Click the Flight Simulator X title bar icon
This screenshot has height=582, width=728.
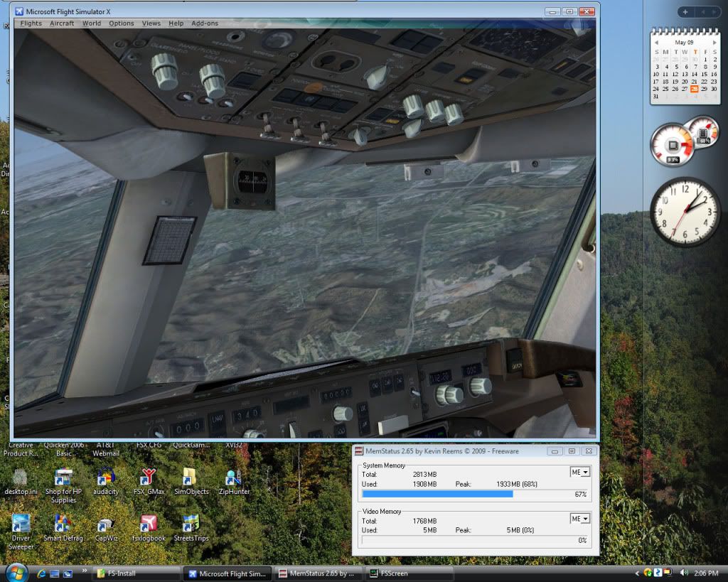click(19, 11)
